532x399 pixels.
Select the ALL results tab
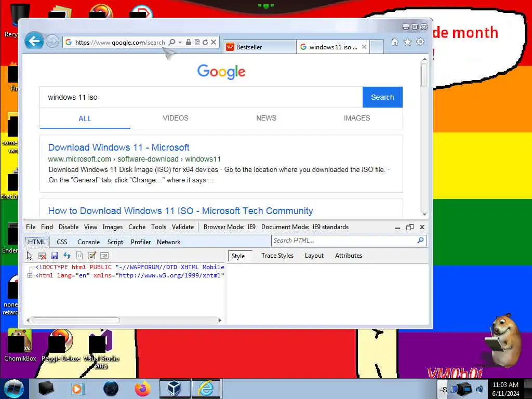click(85, 118)
